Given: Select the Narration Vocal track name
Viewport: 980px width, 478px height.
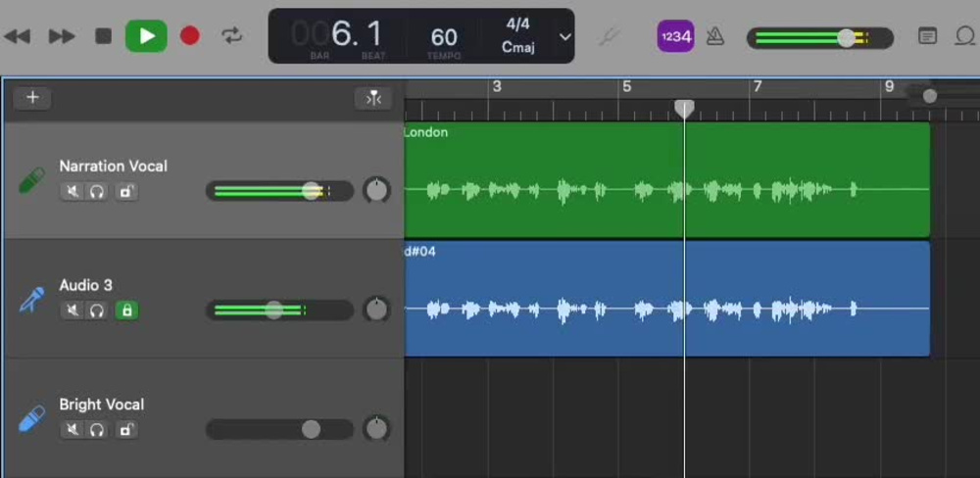Looking at the screenshot, I should pyautogui.click(x=113, y=167).
